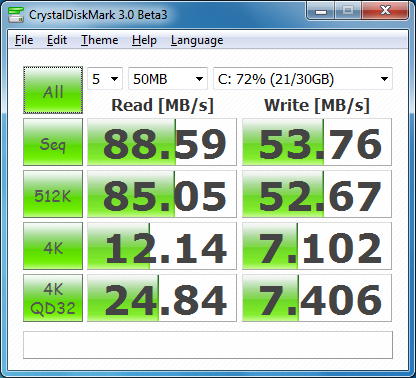Click the Seq read result 88.59
The image size is (416, 378).
click(162, 142)
